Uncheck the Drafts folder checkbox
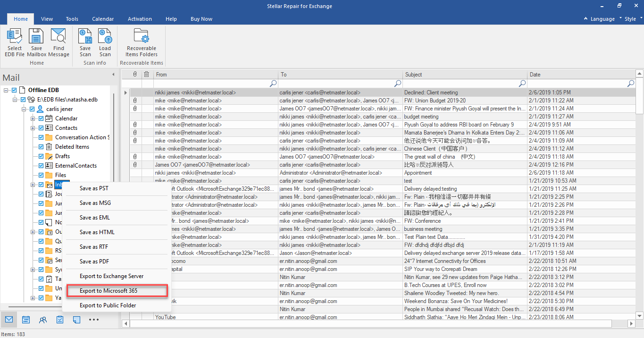 41,156
